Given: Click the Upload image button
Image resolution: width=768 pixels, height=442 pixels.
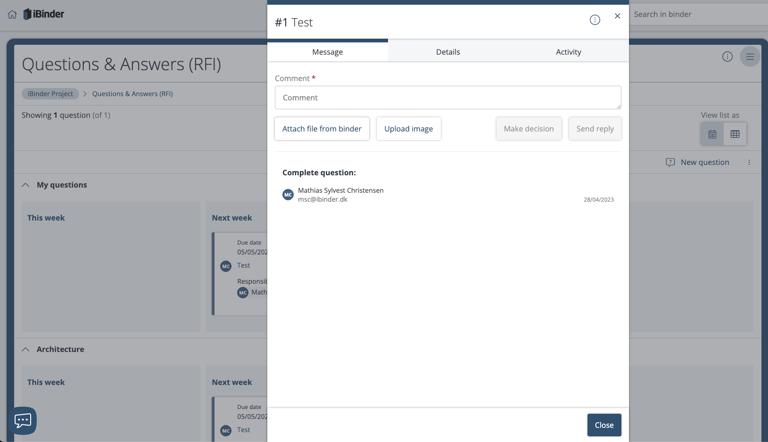Looking at the screenshot, I should pos(408,129).
